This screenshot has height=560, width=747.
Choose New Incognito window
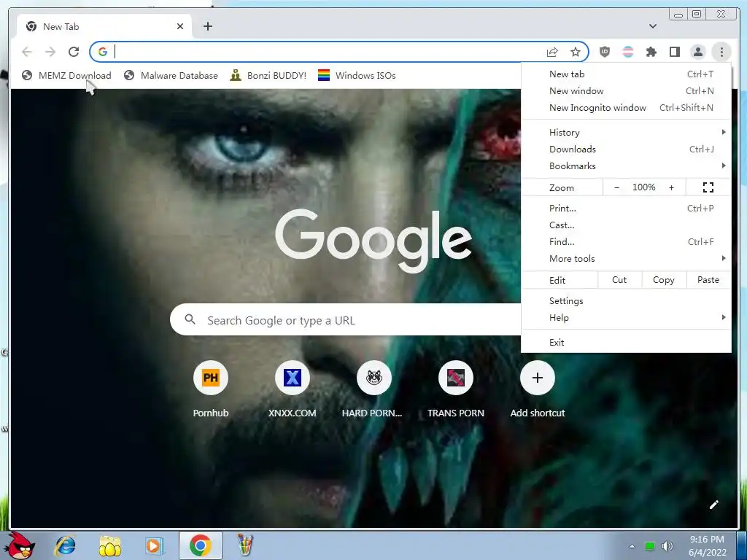coord(626,108)
